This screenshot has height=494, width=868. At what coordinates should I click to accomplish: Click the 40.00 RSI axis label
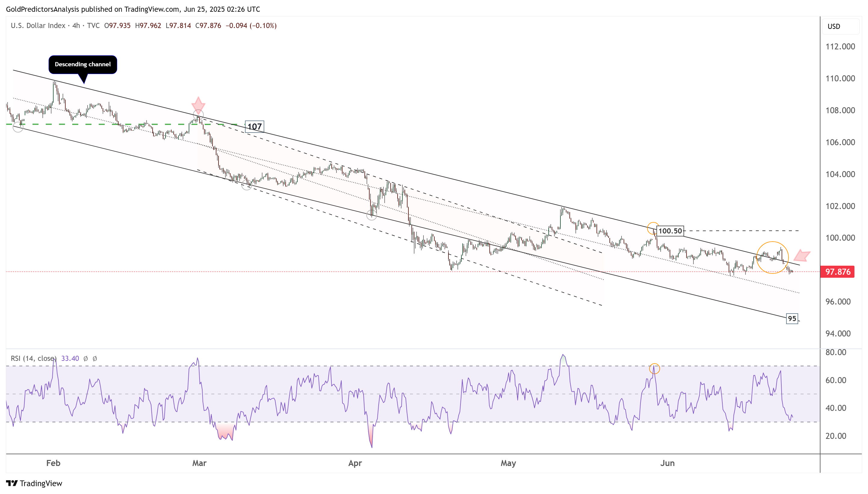pyautogui.click(x=836, y=408)
